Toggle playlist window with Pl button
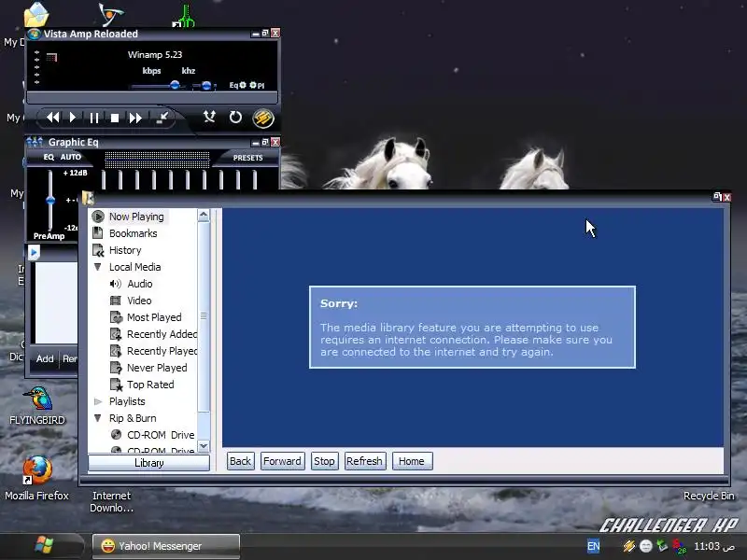 tap(258, 85)
